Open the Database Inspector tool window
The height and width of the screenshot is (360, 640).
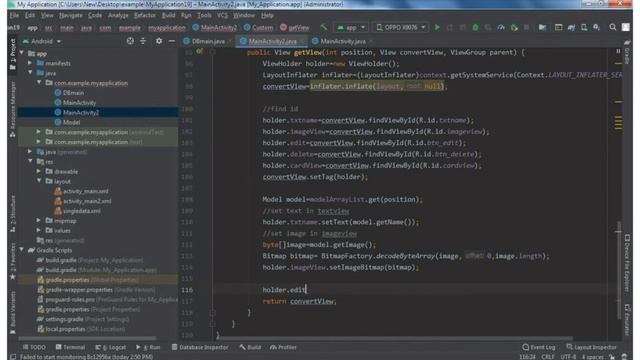tap(200, 347)
